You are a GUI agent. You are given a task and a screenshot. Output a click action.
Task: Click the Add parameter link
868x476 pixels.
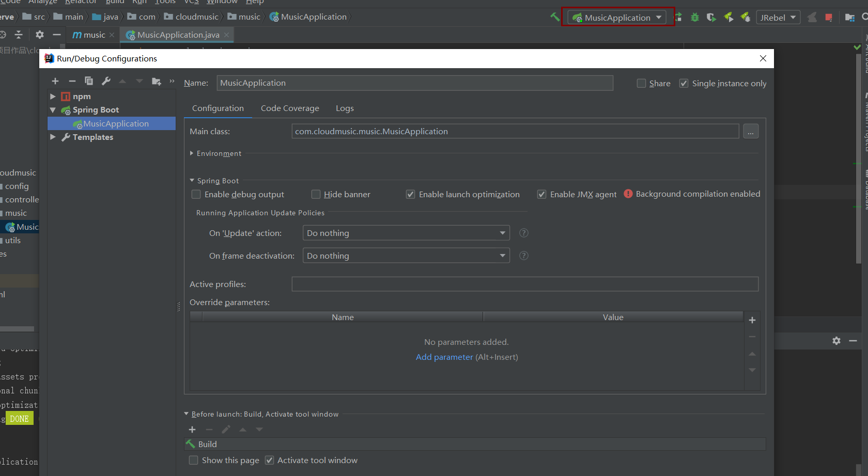coord(444,357)
